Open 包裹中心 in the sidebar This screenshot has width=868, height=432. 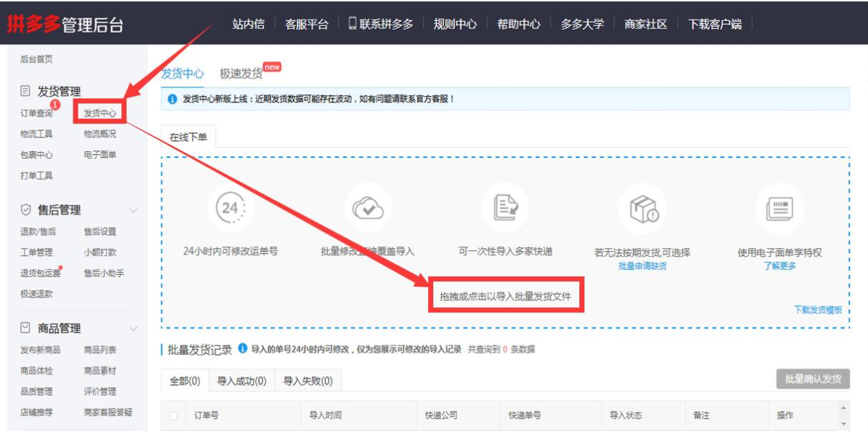coord(36,154)
